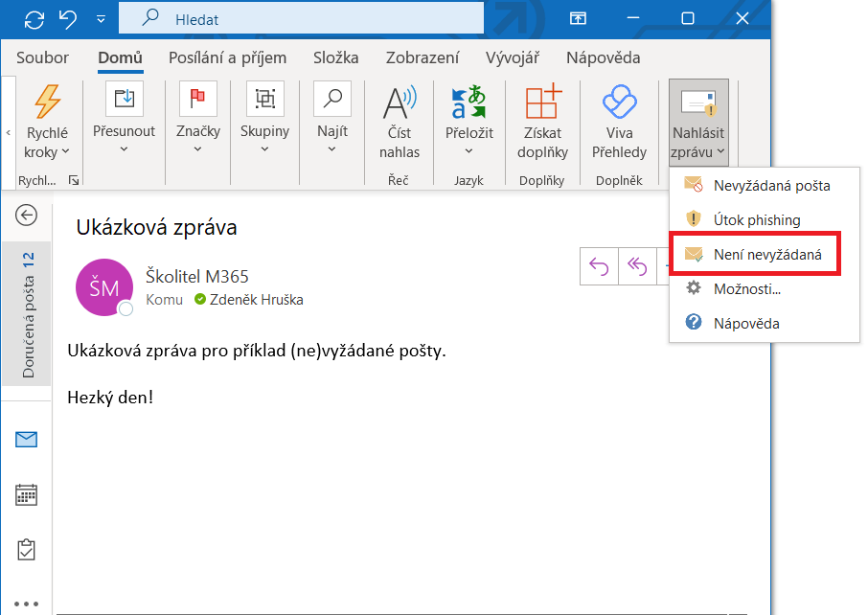Open the Soubor tab

click(x=42, y=57)
